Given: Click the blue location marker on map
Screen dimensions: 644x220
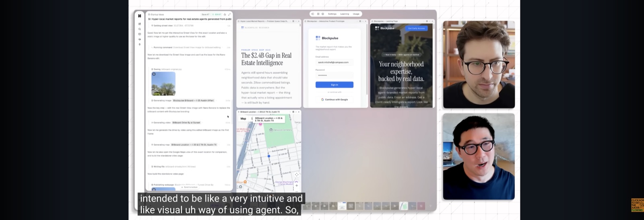Looking at the screenshot, I should tap(269, 156).
